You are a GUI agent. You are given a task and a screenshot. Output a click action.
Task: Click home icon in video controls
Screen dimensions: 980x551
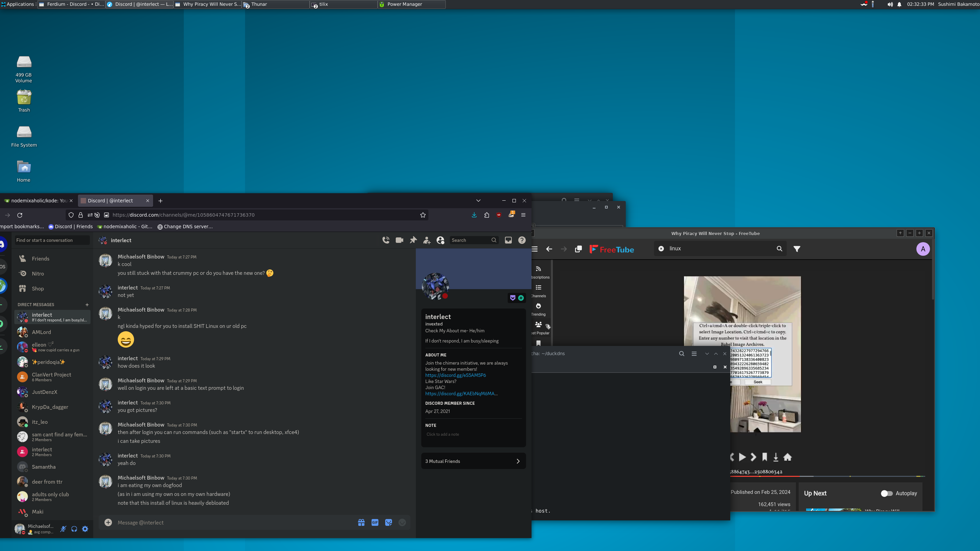(x=787, y=457)
